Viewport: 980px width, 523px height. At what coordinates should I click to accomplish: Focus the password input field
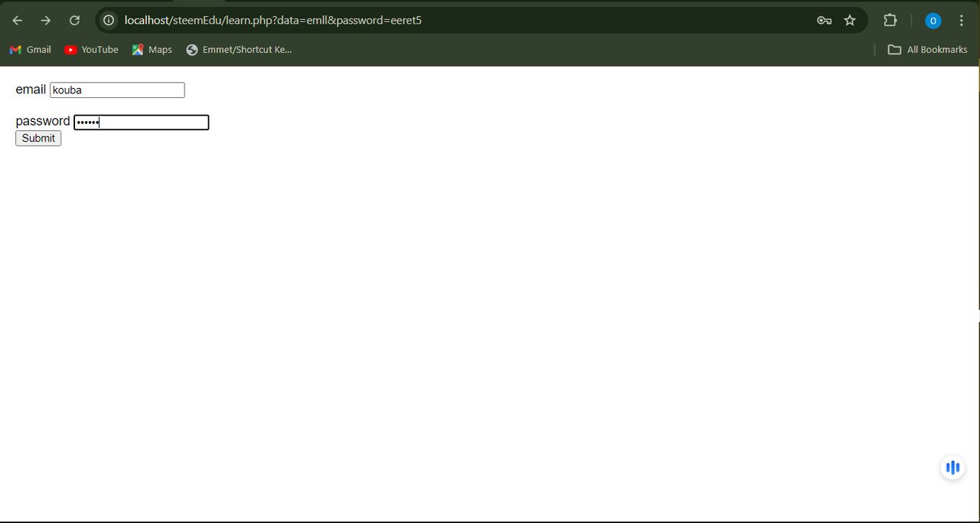[142, 123]
